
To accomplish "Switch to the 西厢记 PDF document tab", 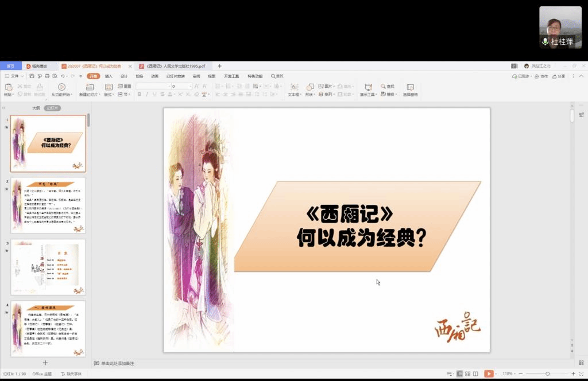I will click(x=171, y=66).
